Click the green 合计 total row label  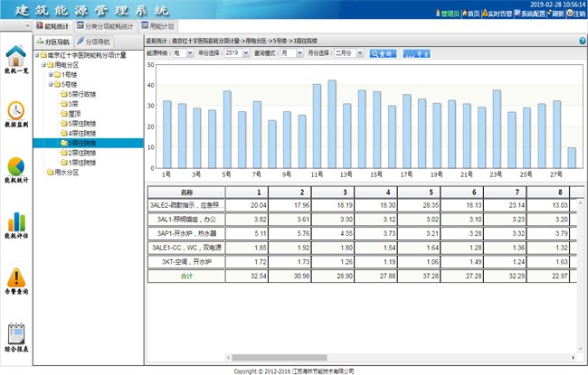(186, 277)
